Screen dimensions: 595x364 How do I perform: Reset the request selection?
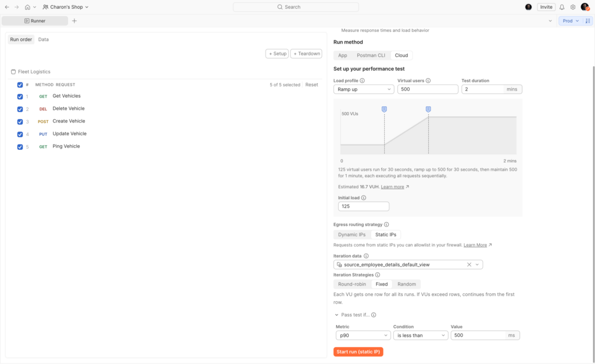(311, 85)
